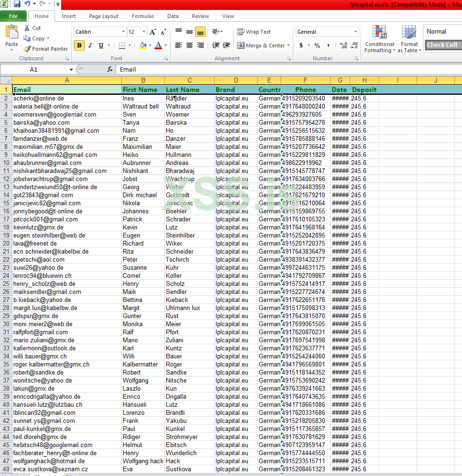462x476 pixels.
Task: Toggle Bold formatting
Action: tap(79, 46)
